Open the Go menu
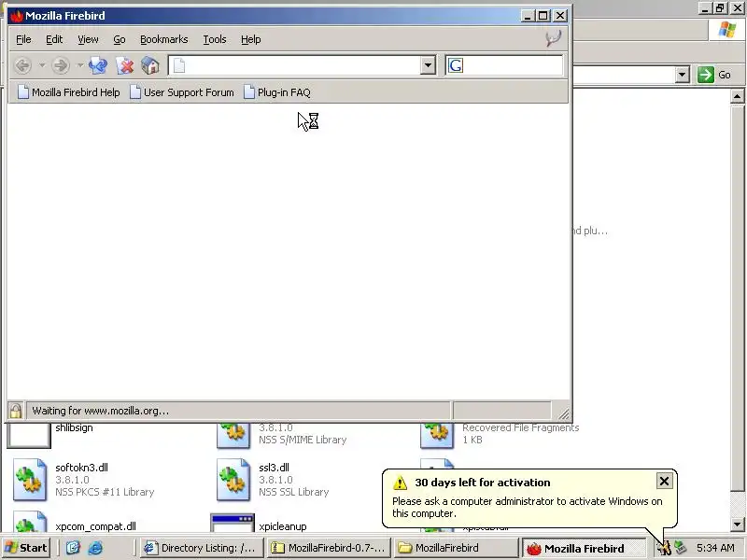The width and height of the screenshot is (747, 560). pos(120,39)
